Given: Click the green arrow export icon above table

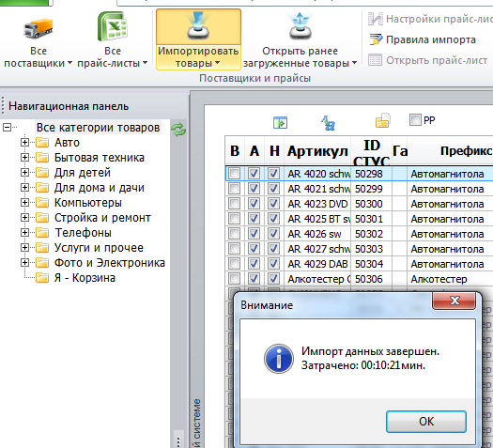Looking at the screenshot, I should click(x=280, y=122).
